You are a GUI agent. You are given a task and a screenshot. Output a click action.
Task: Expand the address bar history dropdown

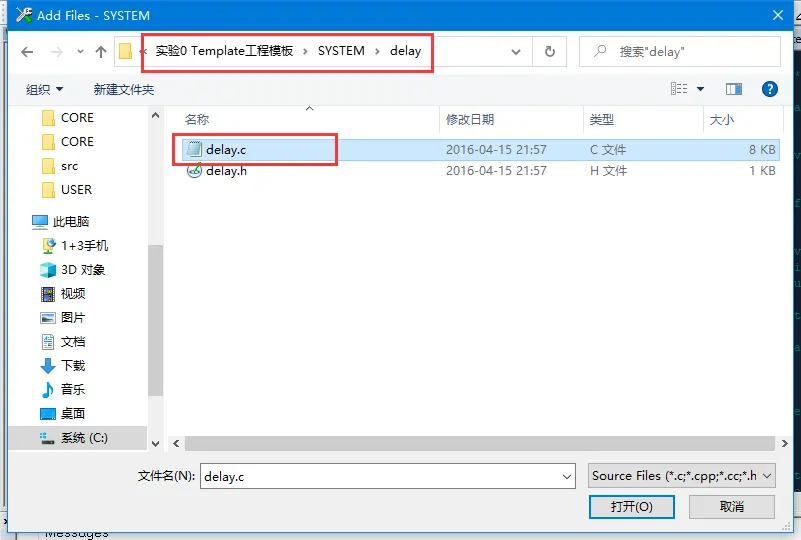click(516, 52)
